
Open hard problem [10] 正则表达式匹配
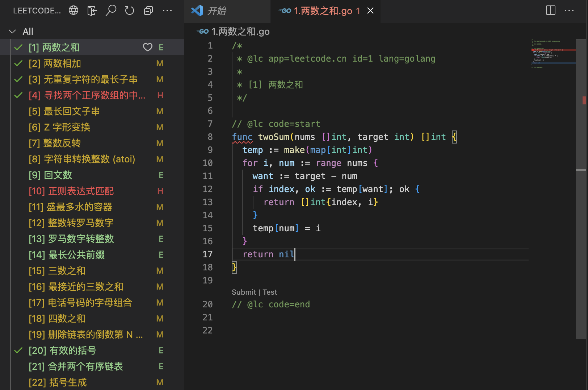(71, 191)
